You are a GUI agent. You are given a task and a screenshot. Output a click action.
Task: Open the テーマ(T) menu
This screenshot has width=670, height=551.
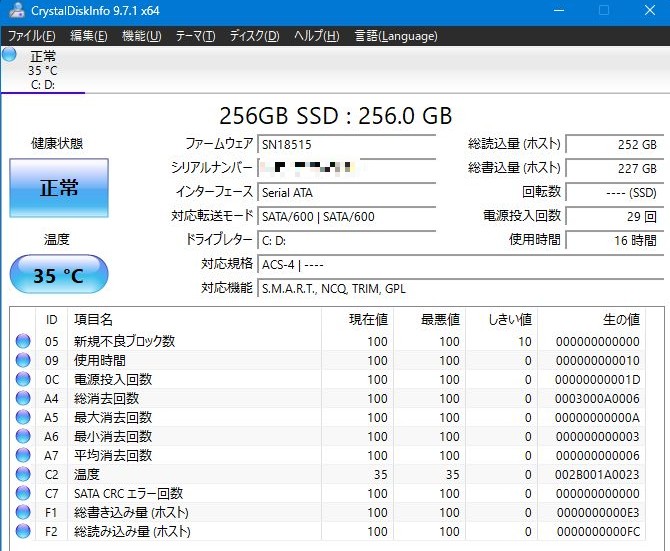click(196, 36)
